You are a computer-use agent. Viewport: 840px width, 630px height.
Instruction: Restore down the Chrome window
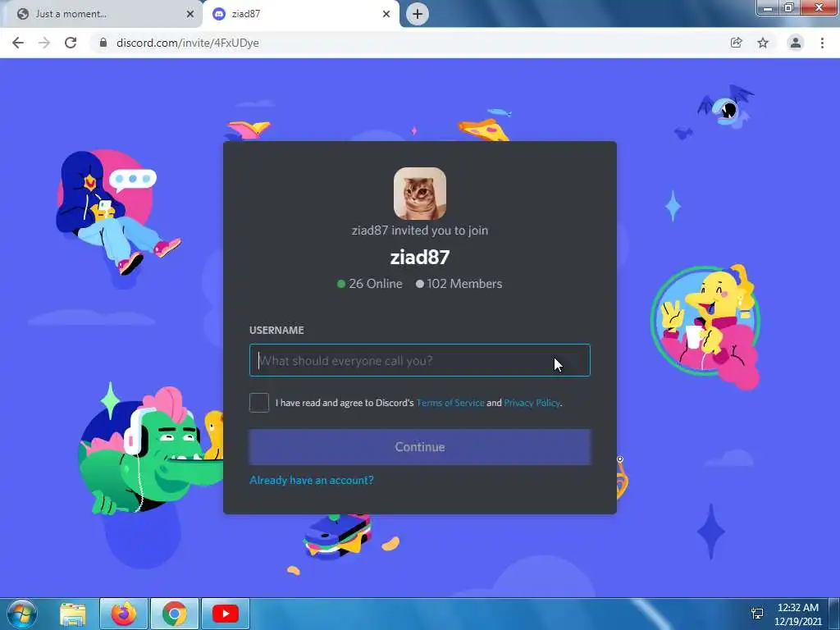click(789, 8)
